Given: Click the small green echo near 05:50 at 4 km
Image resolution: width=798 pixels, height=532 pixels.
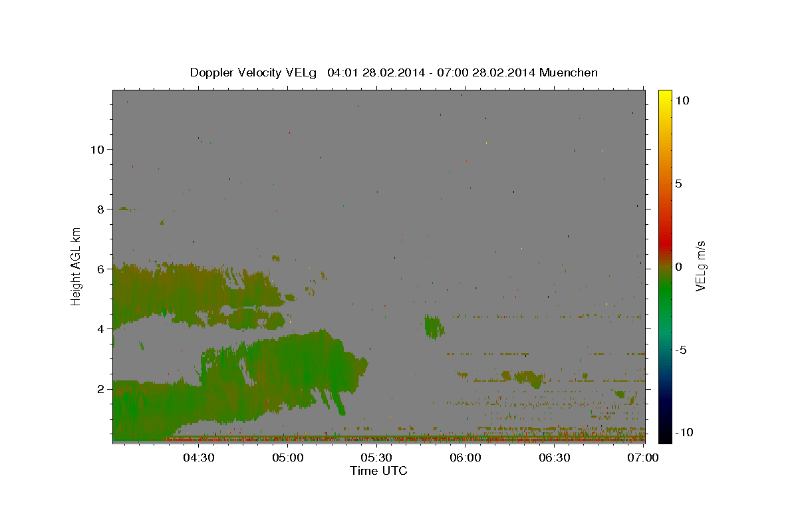Looking at the screenshot, I should click(x=434, y=327).
